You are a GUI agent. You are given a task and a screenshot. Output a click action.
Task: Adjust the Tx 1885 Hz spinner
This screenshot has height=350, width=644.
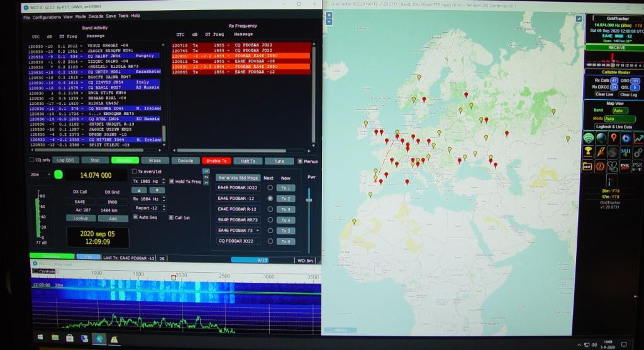(164, 181)
